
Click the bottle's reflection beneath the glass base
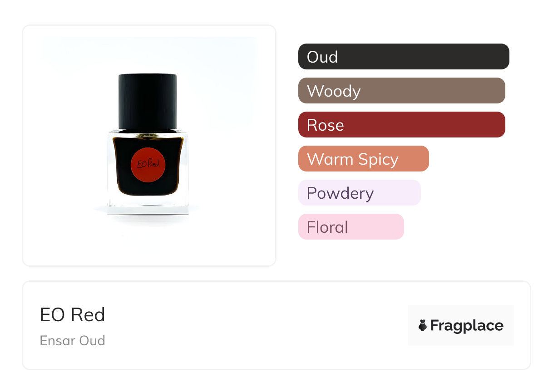click(x=148, y=220)
